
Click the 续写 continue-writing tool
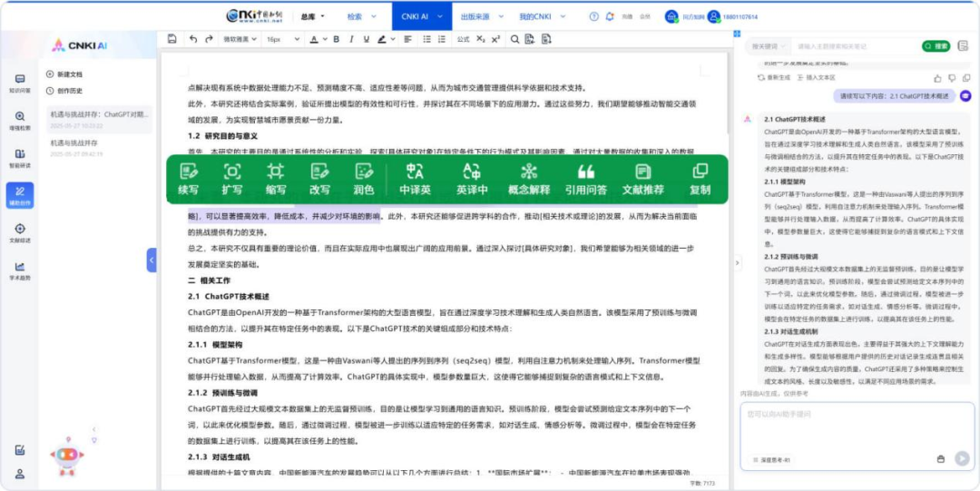[x=188, y=178]
